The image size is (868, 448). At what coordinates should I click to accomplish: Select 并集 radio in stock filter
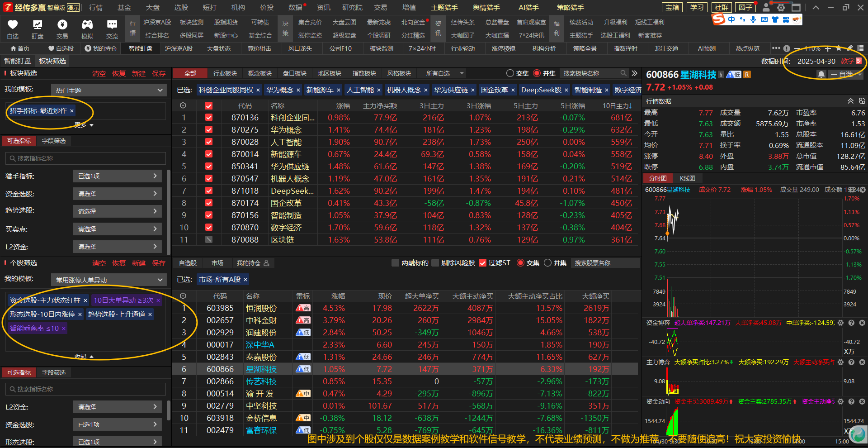pyautogui.click(x=548, y=263)
